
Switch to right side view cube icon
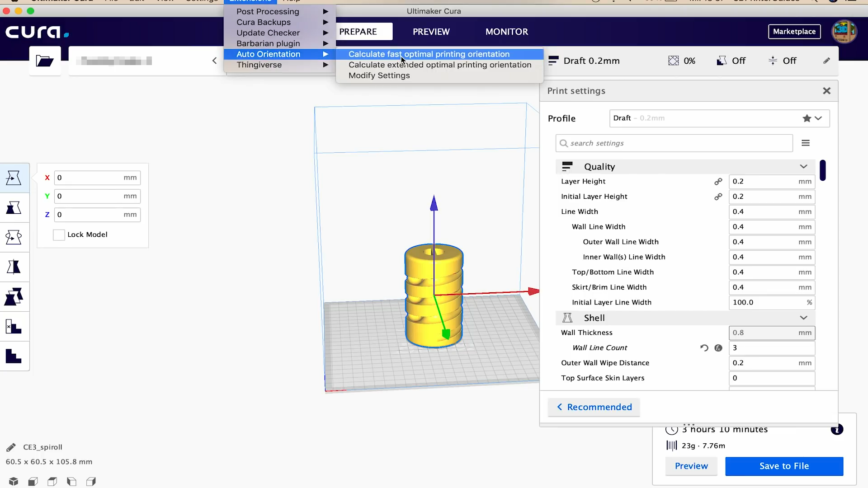[x=91, y=481]
